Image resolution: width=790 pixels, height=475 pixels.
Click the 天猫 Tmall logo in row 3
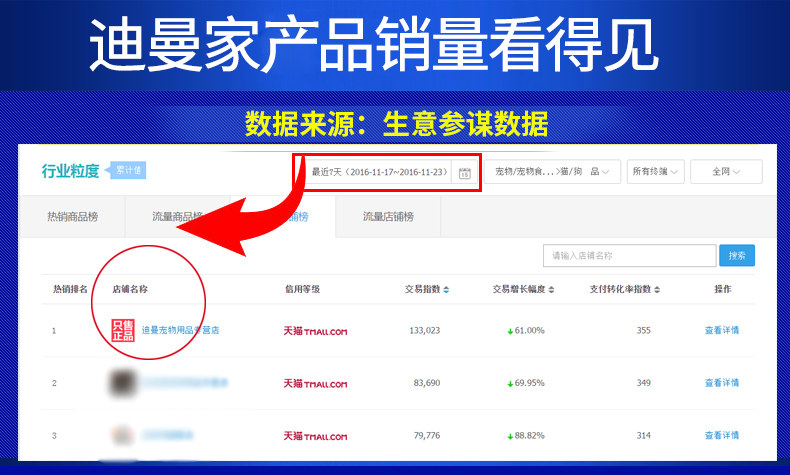(x=315, y=436)
